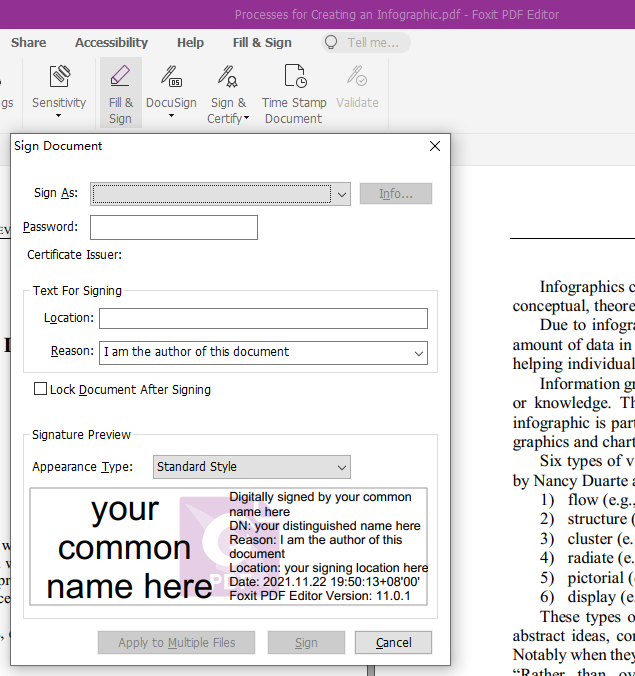Click the Sign button
Image resolution: width=635 pixels, height=676 pixels.
pos(306,642)
